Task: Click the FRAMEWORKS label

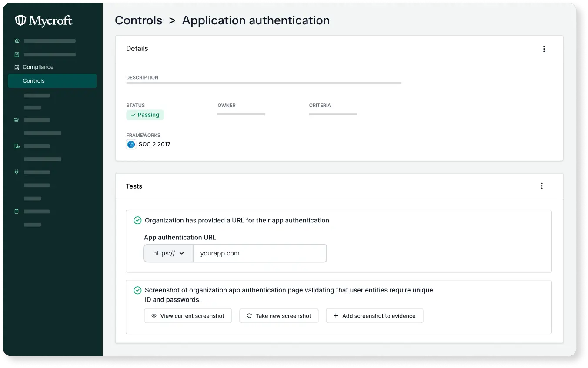Action: click(144, 135)
